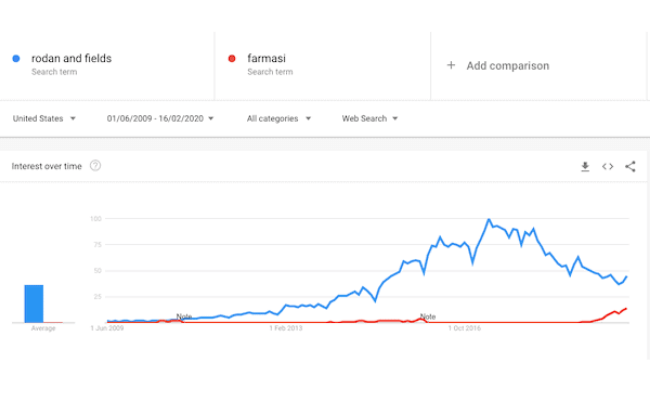Select the red dot for farmasi
The image size is (650, 400).
tap(232, 58)
